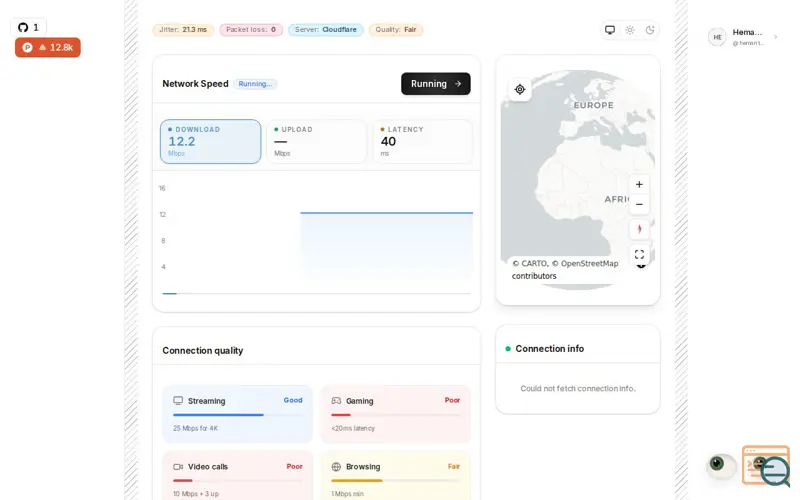Click the HE user avatar

point(717,37)
